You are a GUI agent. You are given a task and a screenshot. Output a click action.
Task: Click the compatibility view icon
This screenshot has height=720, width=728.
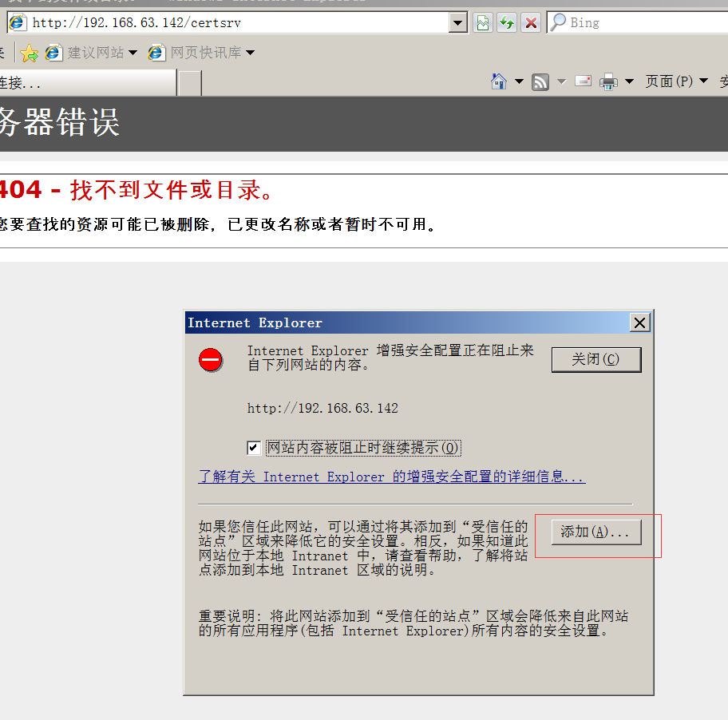point(483,22)
